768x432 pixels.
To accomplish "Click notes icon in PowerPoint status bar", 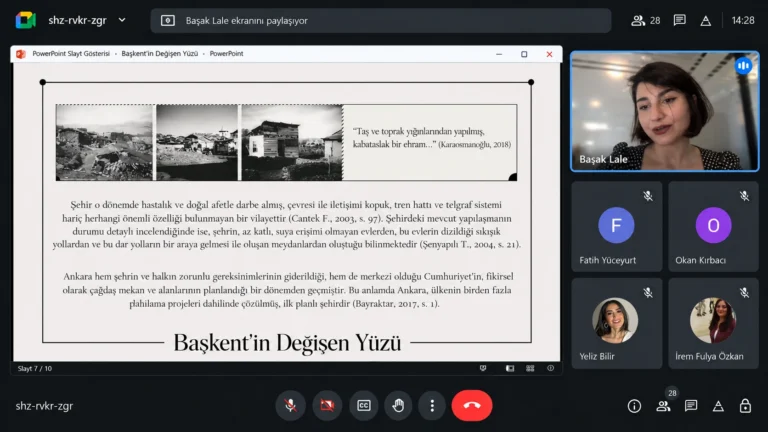I will 483,368.
